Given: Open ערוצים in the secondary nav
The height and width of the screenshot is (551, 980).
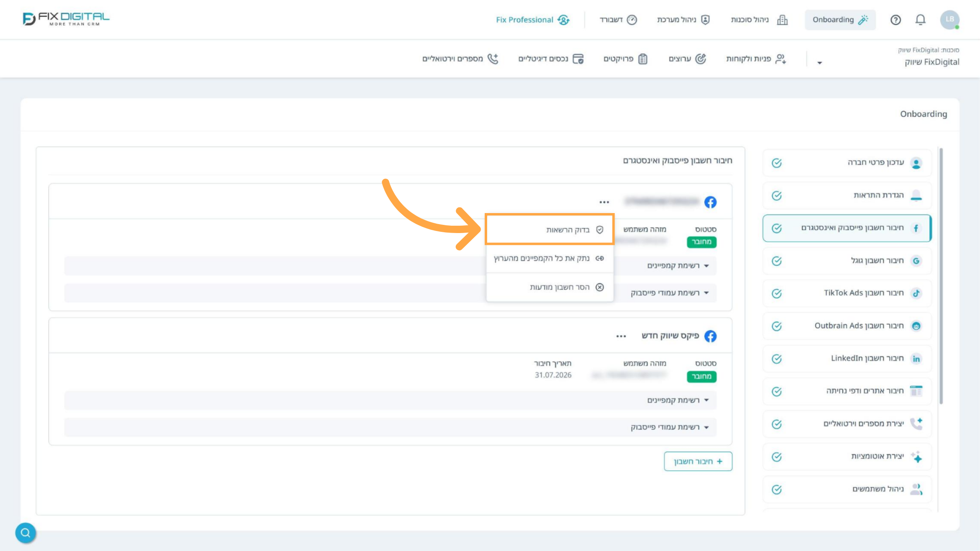Looking at the screenshot, I should tap(687, 59).
